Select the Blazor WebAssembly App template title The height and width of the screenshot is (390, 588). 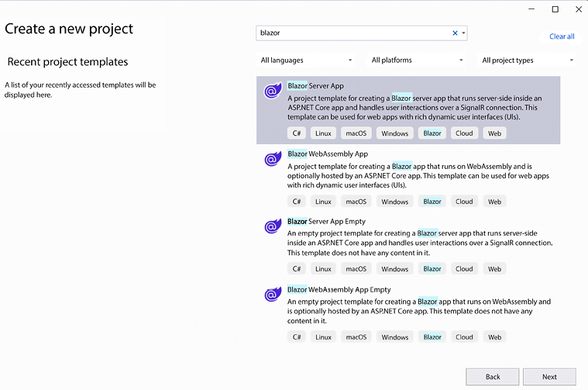coord(328,154)
